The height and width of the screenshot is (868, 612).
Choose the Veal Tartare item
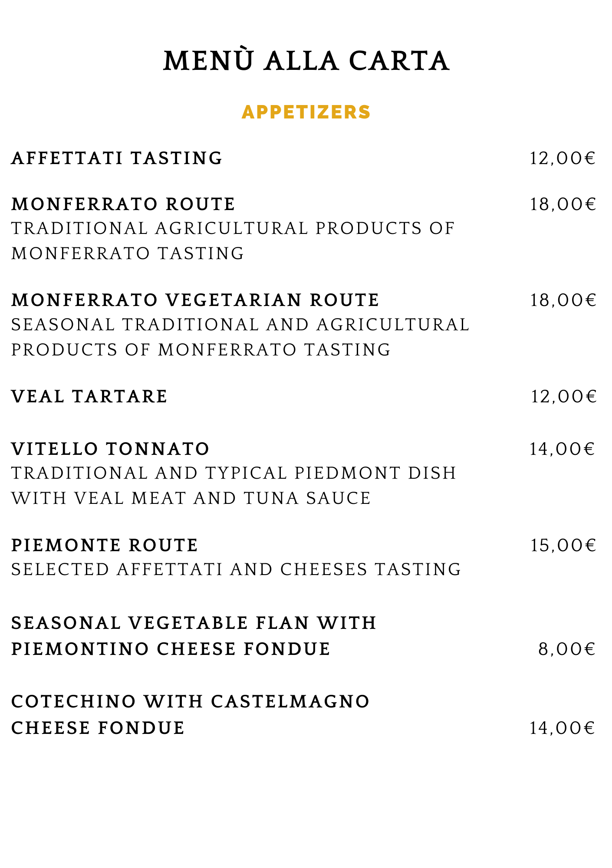tap(89, 397)
